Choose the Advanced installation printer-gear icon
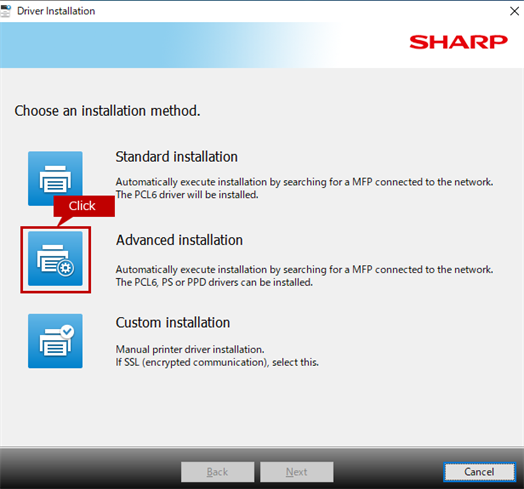The height and width of the screenshot is (489, 524). (x=55, y=259)
